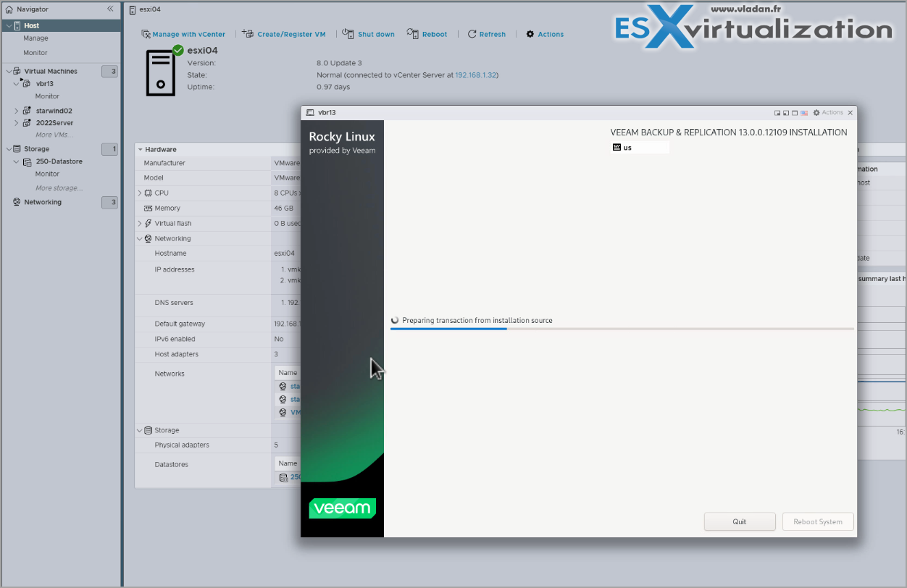Click Manage with vCenter toolbar button
The width and height of the screenshot is (907, 588).
click(x=183, y=34)
